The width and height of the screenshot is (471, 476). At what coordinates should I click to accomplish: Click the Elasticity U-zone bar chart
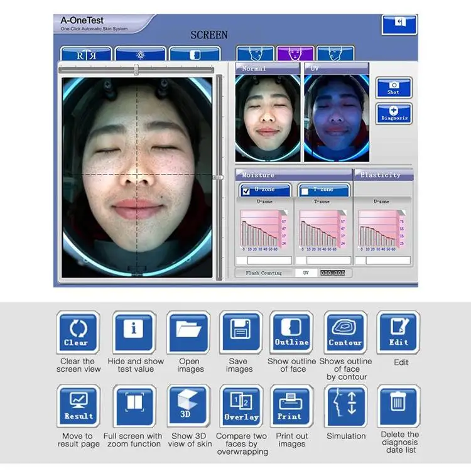point(382,230)
